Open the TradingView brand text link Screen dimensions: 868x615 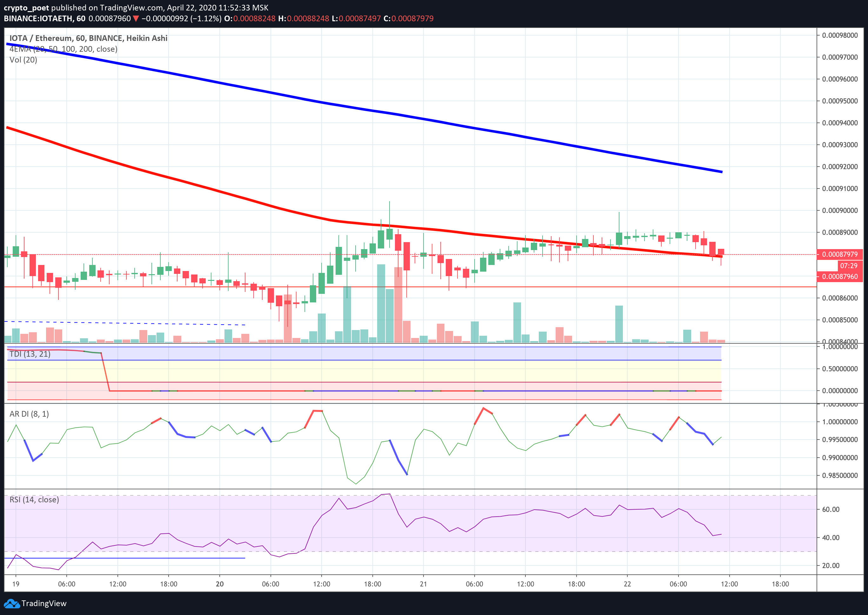(44, 604)
